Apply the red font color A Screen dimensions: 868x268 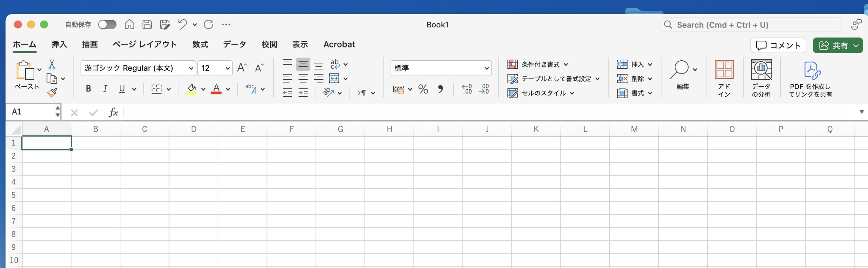point(216,89)
